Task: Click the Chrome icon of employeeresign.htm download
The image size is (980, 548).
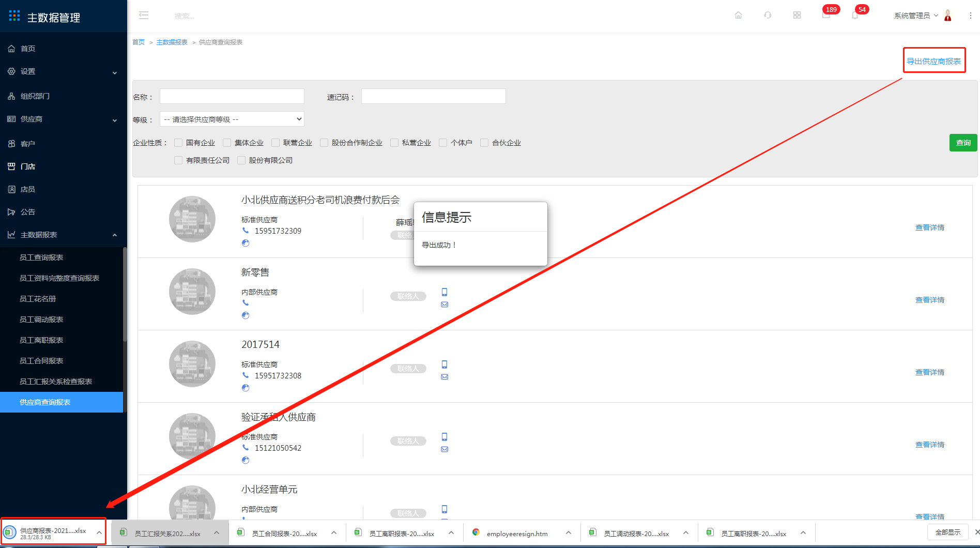Action: pyautogui.click(x=476, y=532)
